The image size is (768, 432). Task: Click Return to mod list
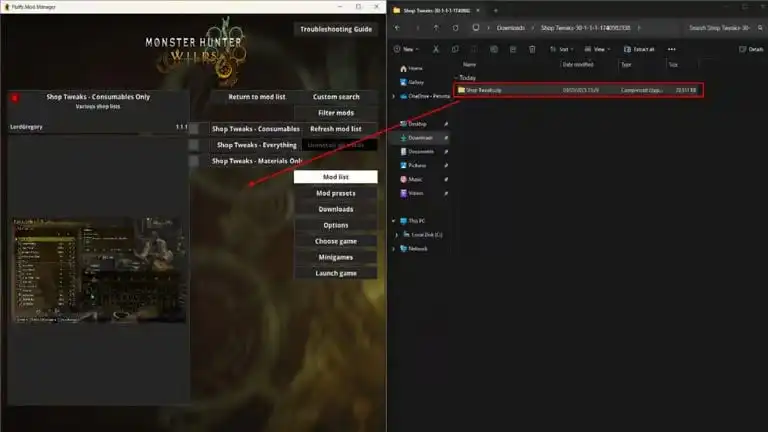pyautogui.click(x=257, y=97)
